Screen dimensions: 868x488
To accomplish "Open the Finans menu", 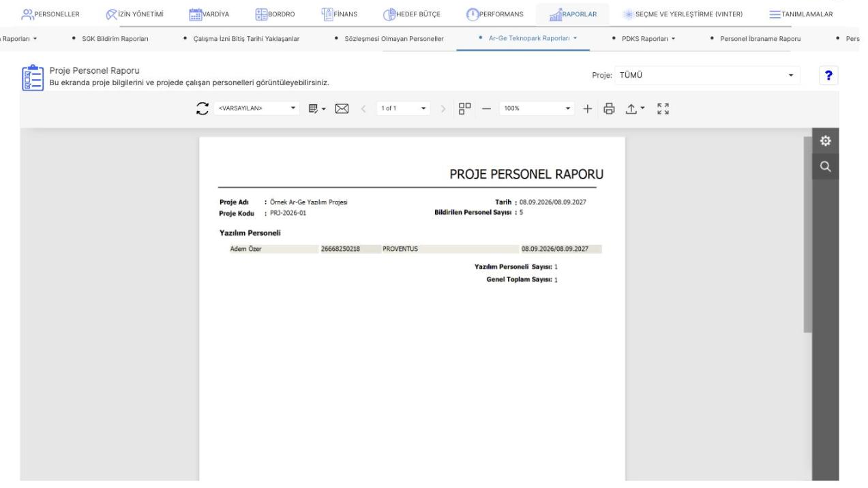I will 339,14.
